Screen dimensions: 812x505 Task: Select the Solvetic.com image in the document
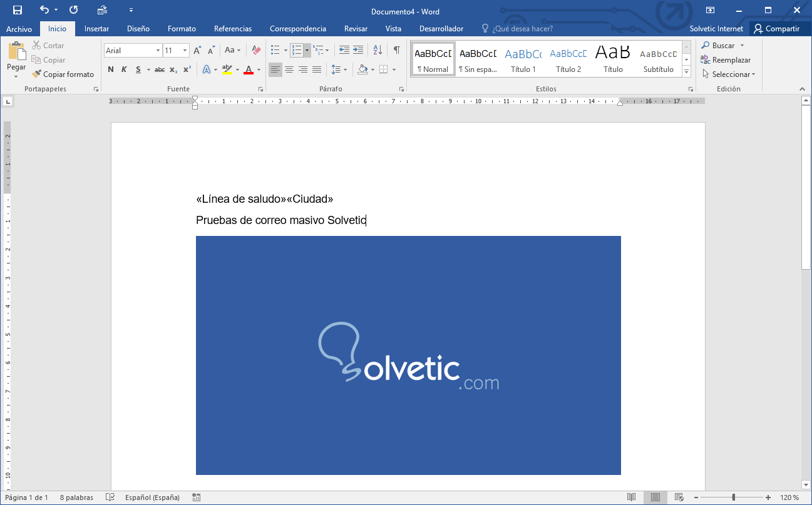pyautogui.click(x=408, y=355)
